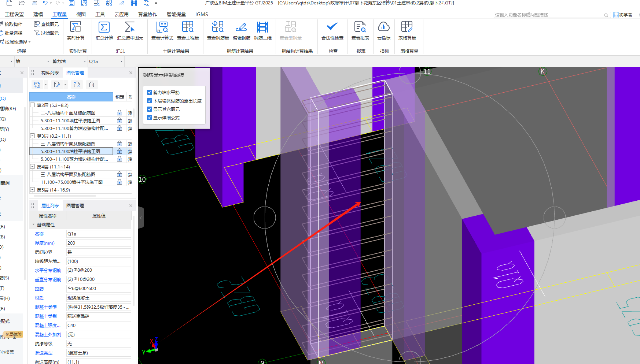Image resolution: width=640 pixels, height=364 pixels.
Task: Click the search magnifier in function search box
Action: coord(606,15)
